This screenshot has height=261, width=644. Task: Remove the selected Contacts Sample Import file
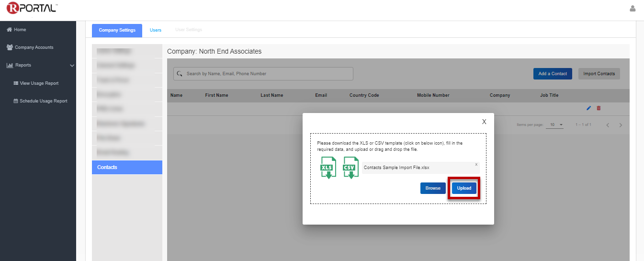click(x=476, y=164)
